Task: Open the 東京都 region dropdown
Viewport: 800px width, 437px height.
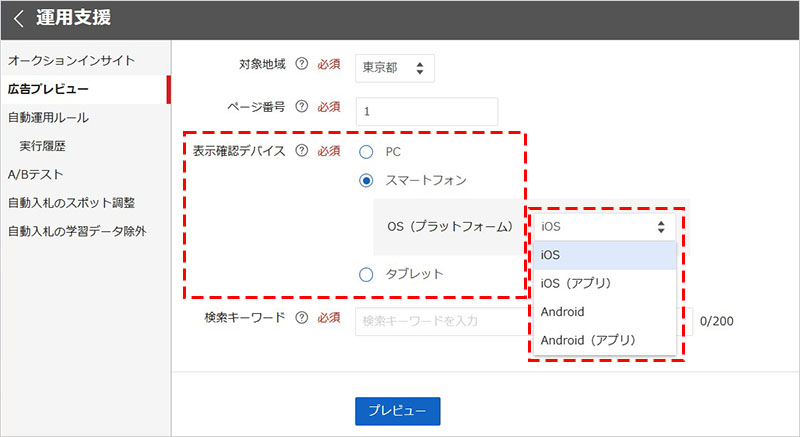Action: [x=395, y=69]
